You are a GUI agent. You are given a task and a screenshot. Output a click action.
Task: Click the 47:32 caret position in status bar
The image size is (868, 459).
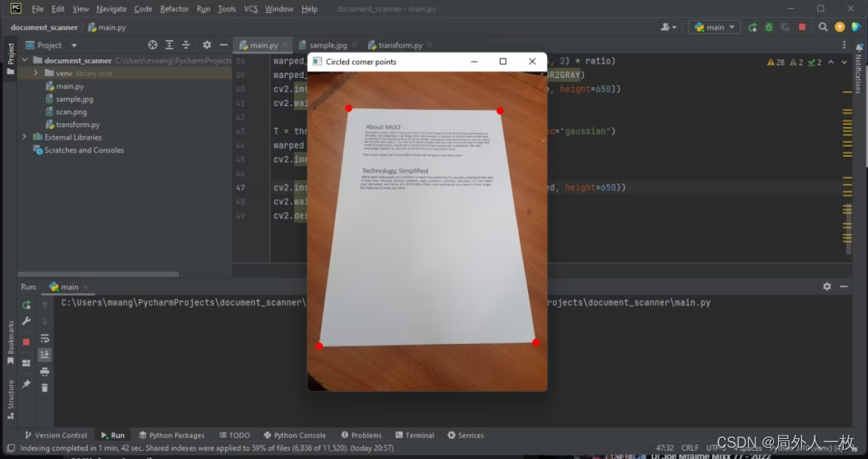tap(665, 448)
